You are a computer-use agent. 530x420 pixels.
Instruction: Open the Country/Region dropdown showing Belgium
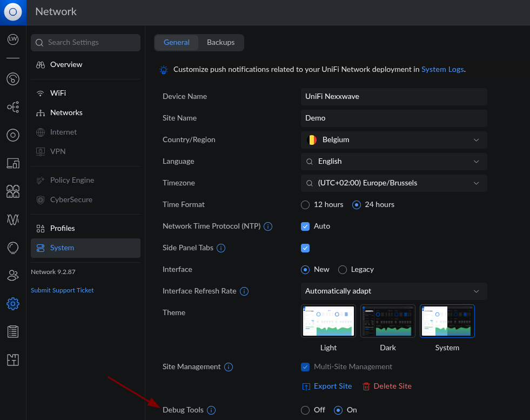(394, 140)
